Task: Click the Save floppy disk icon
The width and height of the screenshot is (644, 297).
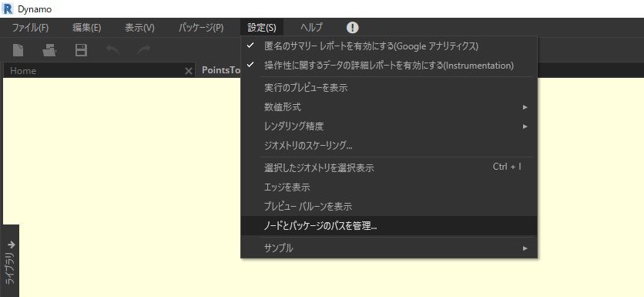Action: pos(81,50)
